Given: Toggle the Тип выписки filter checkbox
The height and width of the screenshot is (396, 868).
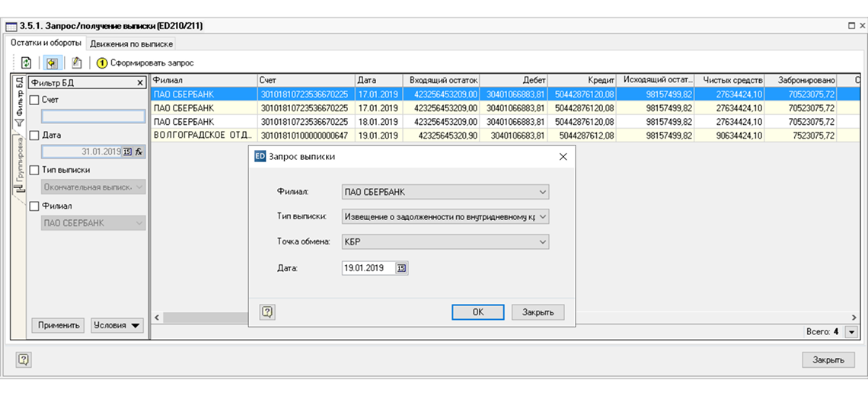Looking at the screenshot, I should tap(34, 170).
